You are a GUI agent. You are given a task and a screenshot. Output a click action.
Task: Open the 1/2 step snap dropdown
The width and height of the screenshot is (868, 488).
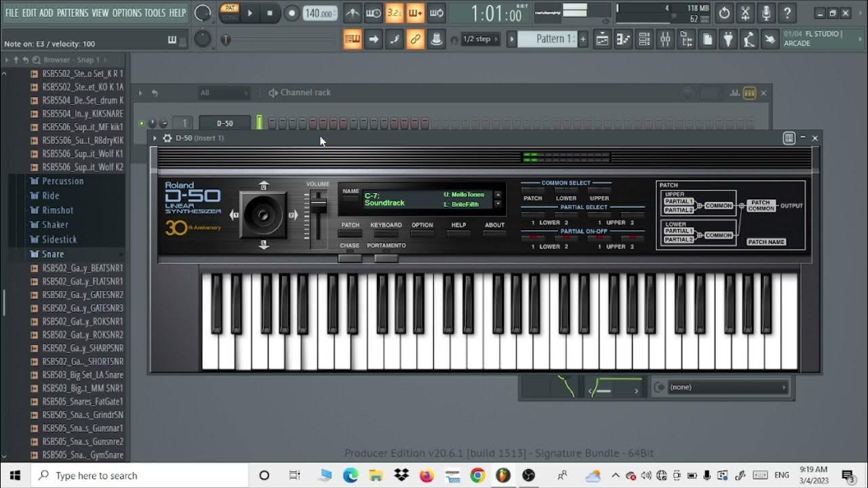[x=481, y=39]
